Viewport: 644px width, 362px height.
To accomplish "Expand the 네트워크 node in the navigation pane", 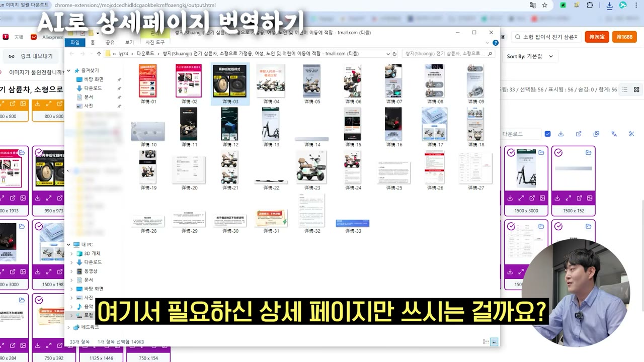I will pyautogui.click(x=69, y=327).
